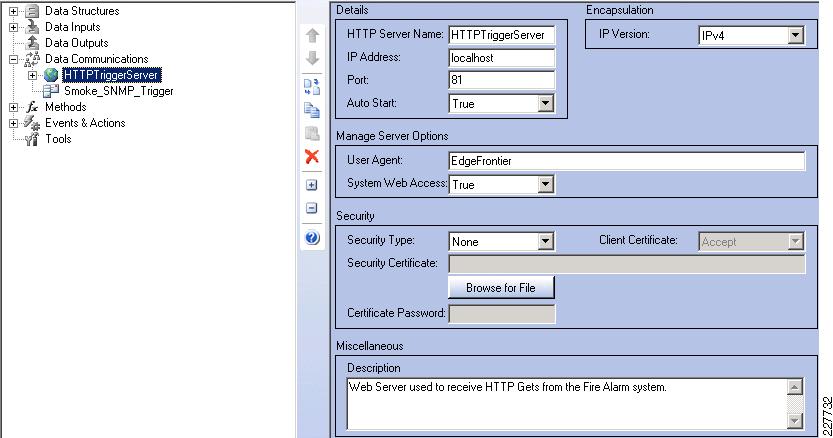Select Methods tree label
The image size is (833, 438).
65,107
